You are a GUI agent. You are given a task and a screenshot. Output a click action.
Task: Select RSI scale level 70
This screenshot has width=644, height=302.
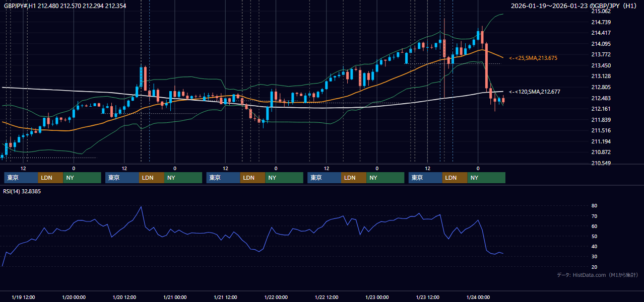pos(595,216)
